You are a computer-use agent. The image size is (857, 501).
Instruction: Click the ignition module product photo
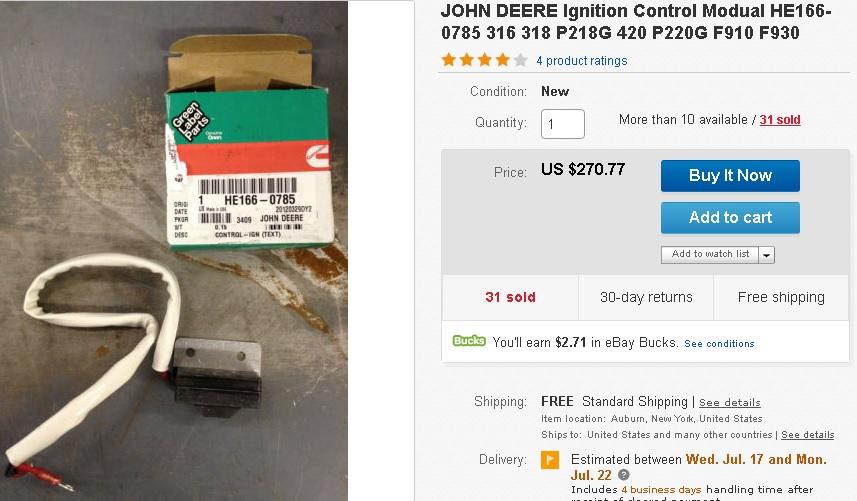pyautogui.click(x=174, y=251)
